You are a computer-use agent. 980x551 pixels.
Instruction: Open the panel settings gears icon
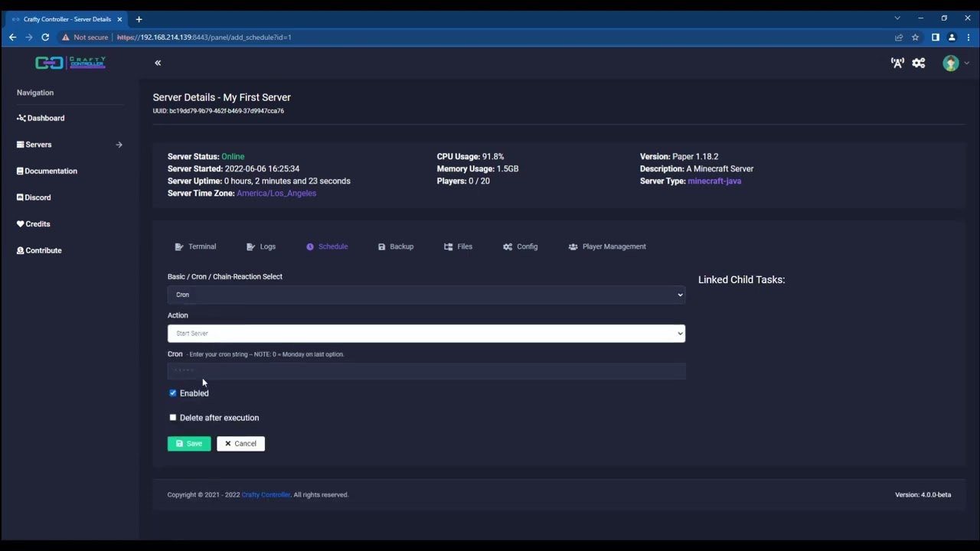point(919,64)
